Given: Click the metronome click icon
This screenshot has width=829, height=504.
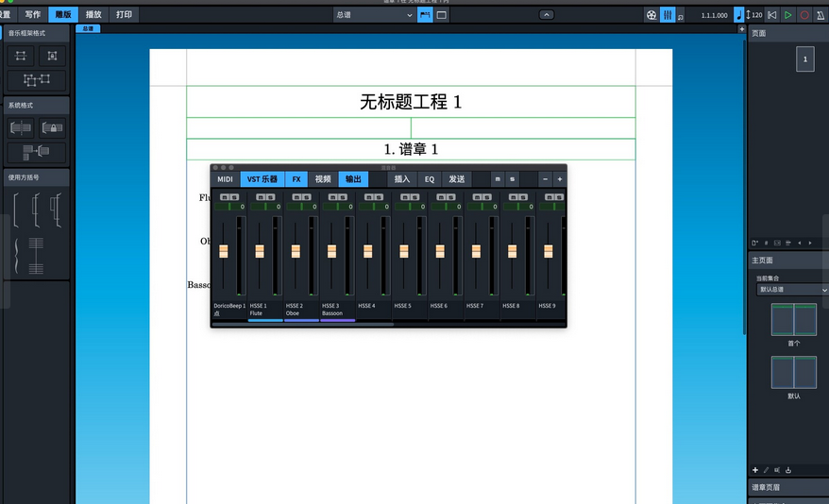Looking at the screenshot, I should click(x=820, y=15).
